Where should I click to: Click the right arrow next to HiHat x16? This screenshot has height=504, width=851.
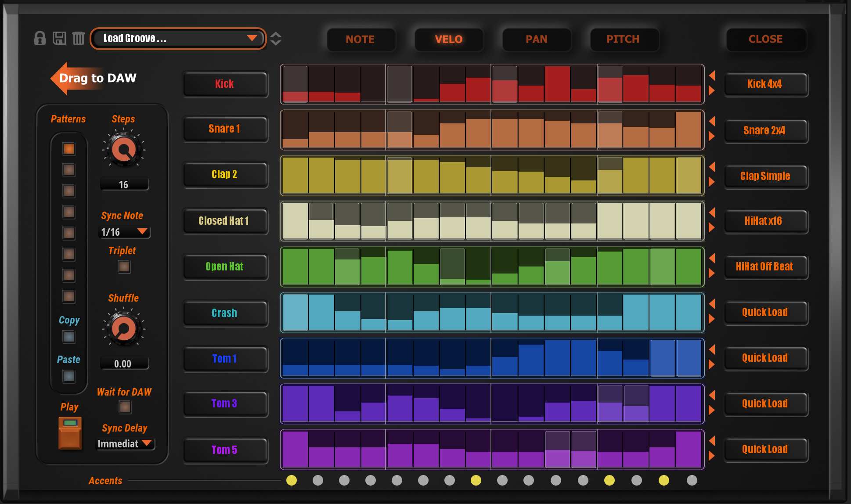[x=712, y=228]
